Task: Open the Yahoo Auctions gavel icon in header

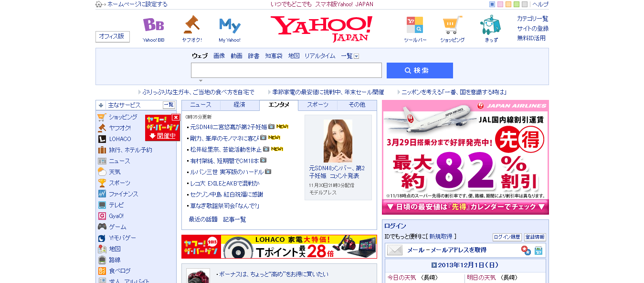Action: (191, 24)
